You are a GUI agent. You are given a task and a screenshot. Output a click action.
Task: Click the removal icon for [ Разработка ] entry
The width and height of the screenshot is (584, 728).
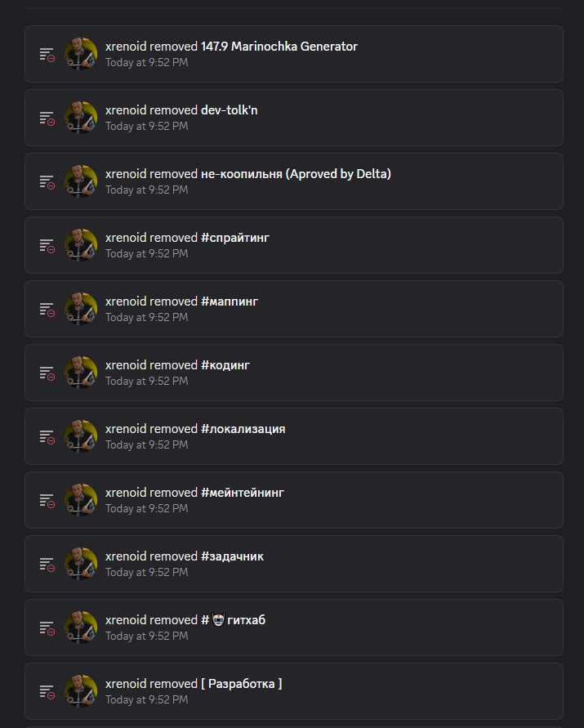coord(47,691)
